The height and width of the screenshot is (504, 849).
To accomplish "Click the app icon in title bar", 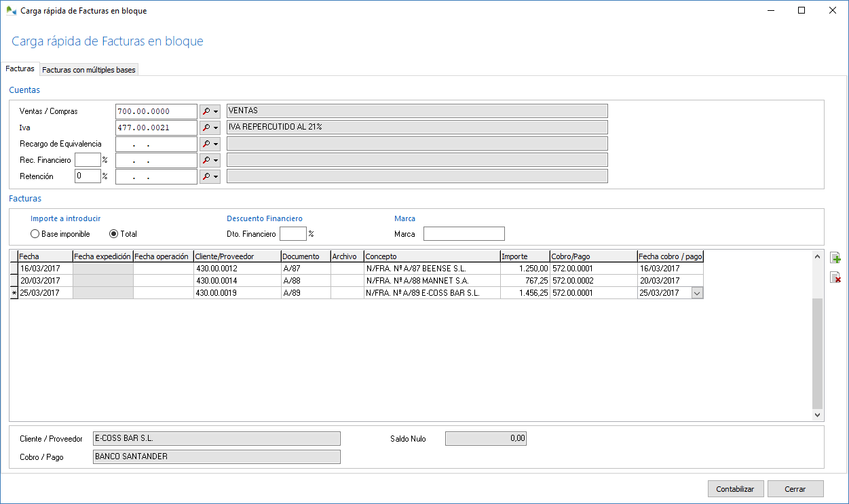I will pos(11,11).
